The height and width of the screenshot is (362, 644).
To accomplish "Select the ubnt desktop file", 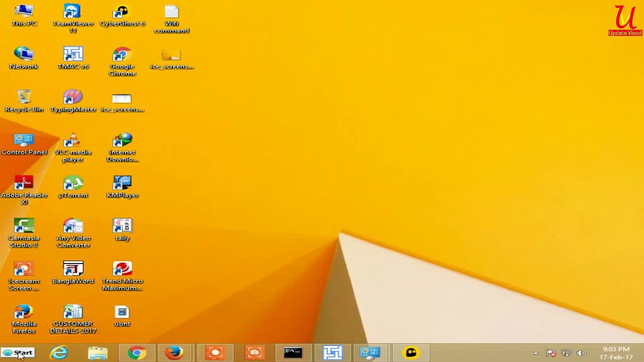I will [122, 316].
